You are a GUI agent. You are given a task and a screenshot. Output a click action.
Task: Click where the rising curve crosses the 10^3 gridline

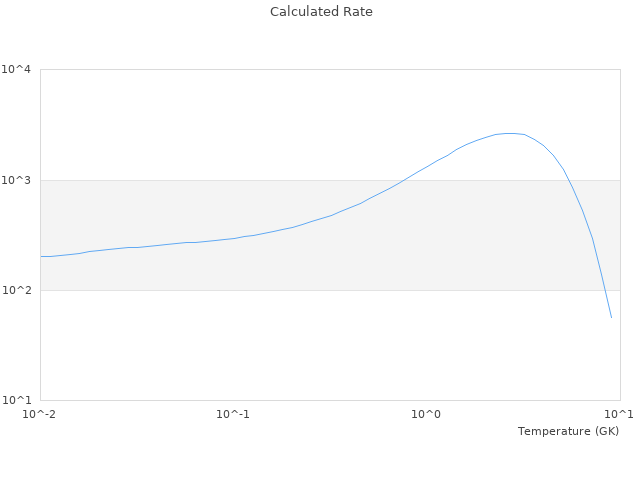pos(404,180)
